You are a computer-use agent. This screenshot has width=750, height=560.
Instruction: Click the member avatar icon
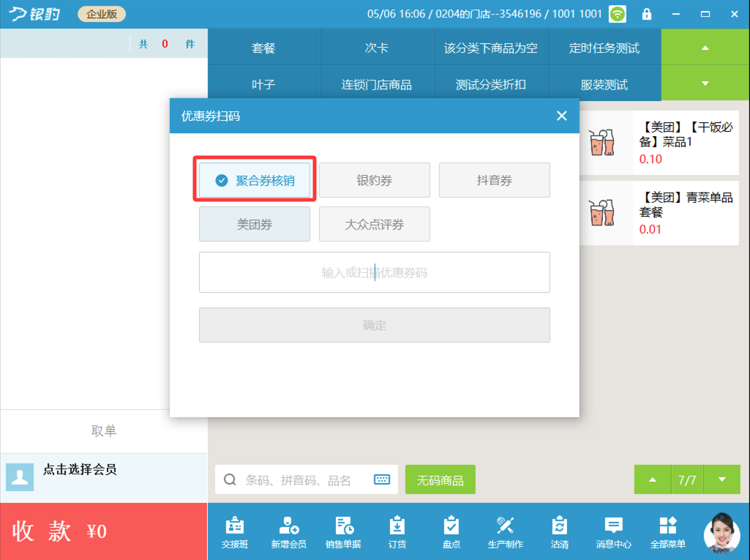pyautogui.click(x=20, y=477)
